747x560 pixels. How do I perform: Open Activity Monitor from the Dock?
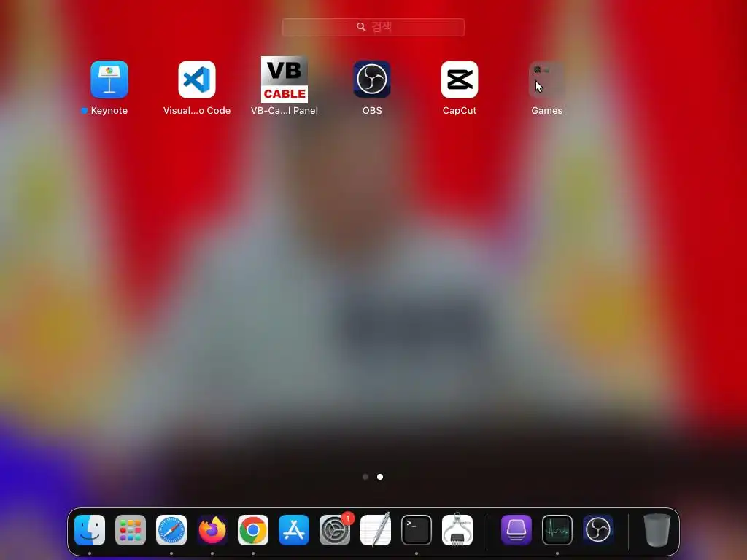[557, 530]
